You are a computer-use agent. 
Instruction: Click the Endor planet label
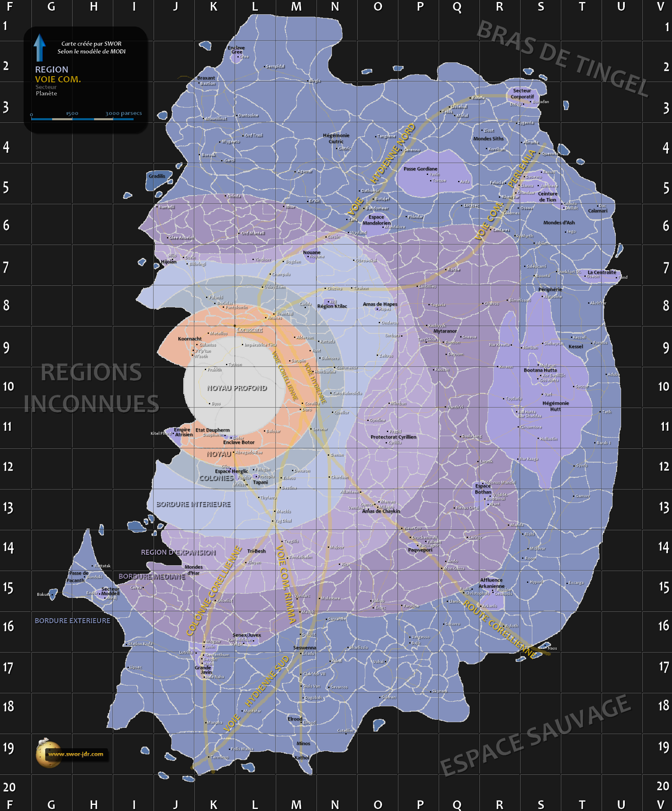click(92, 593)
